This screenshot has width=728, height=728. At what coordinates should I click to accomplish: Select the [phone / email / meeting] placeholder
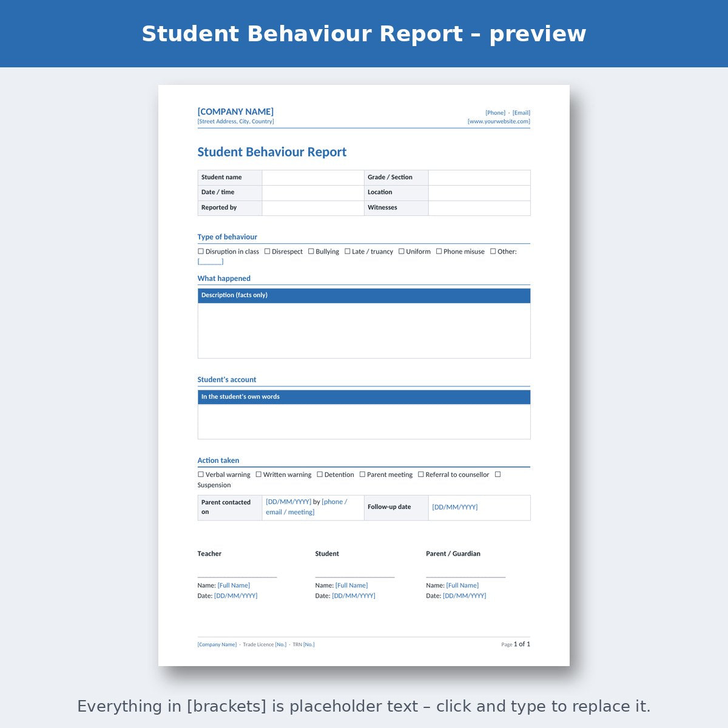coord(306,507)
